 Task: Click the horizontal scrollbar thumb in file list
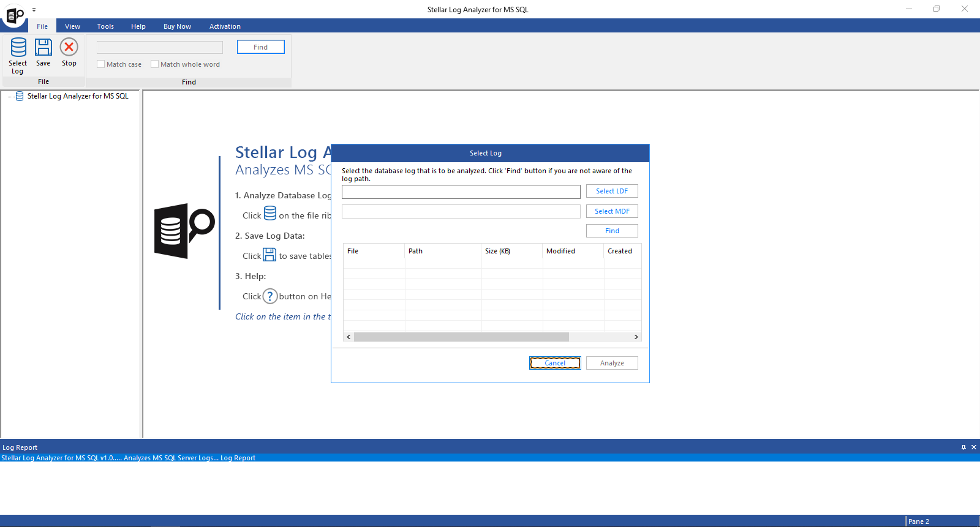pos(461,337)
